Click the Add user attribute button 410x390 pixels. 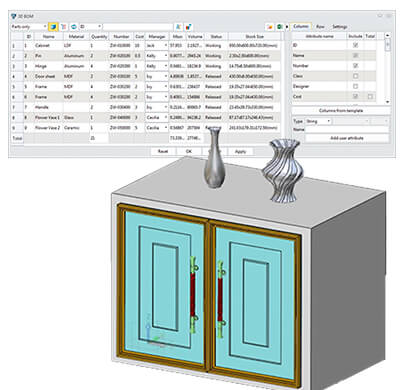click(347, 138)
